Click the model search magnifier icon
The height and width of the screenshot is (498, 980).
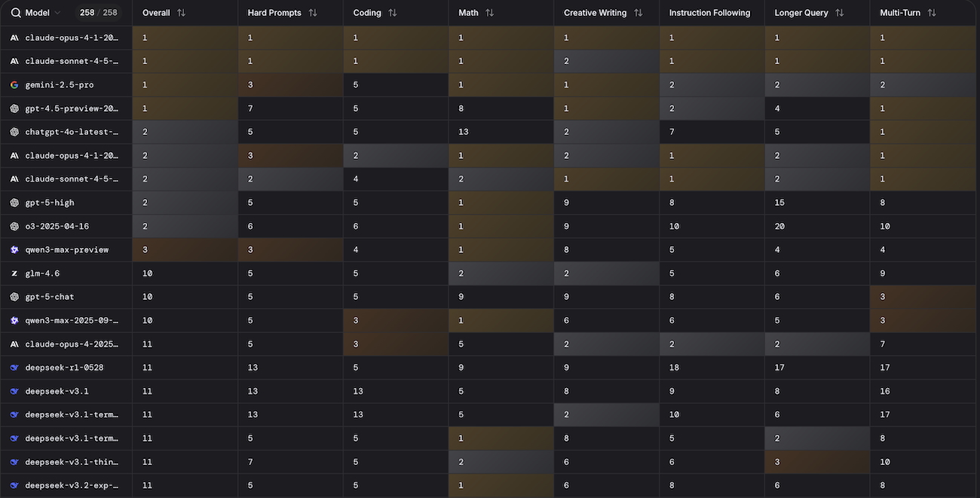16,13
